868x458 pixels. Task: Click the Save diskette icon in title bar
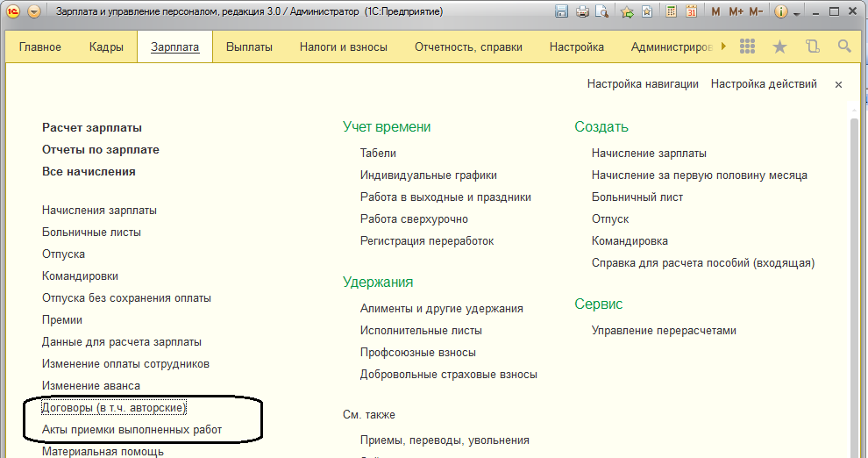pyautogui.click(x=561, y=11)
